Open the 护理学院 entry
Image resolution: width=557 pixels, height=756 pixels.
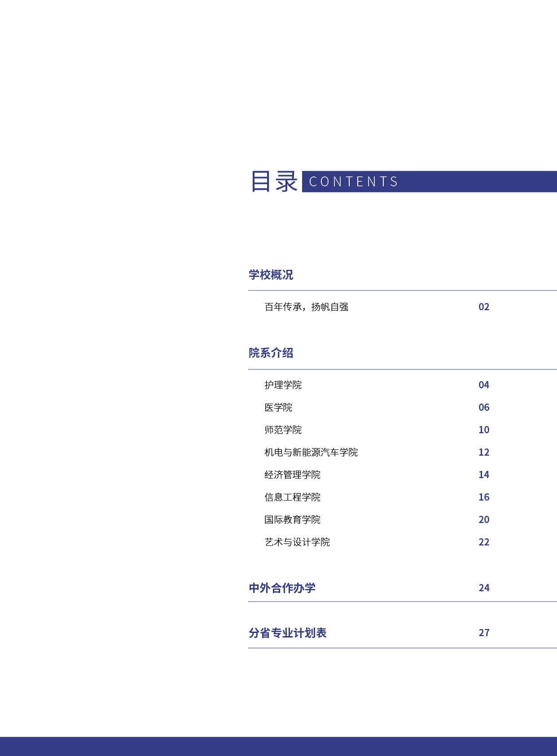click(x=283, y=385)
